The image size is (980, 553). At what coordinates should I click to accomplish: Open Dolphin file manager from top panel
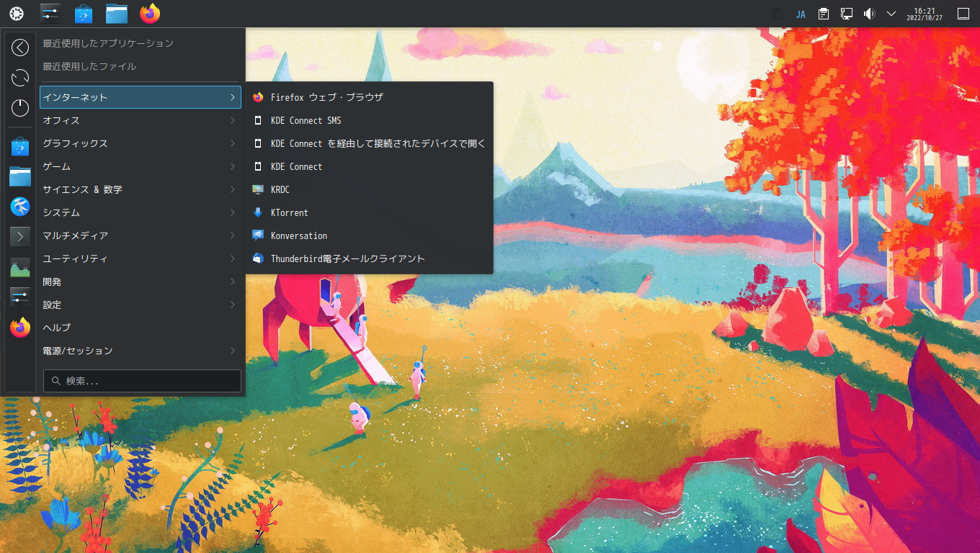point(117,14)
